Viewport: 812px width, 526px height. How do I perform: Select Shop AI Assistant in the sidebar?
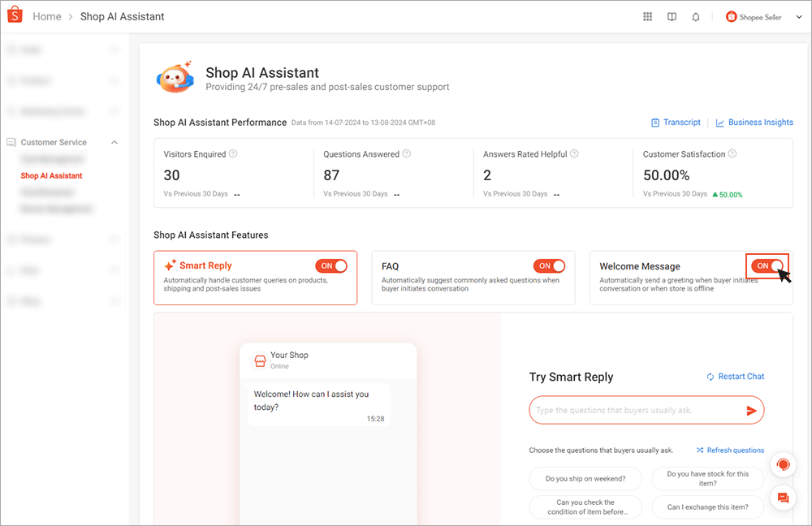pyautogui.click(x=51, y=175)
